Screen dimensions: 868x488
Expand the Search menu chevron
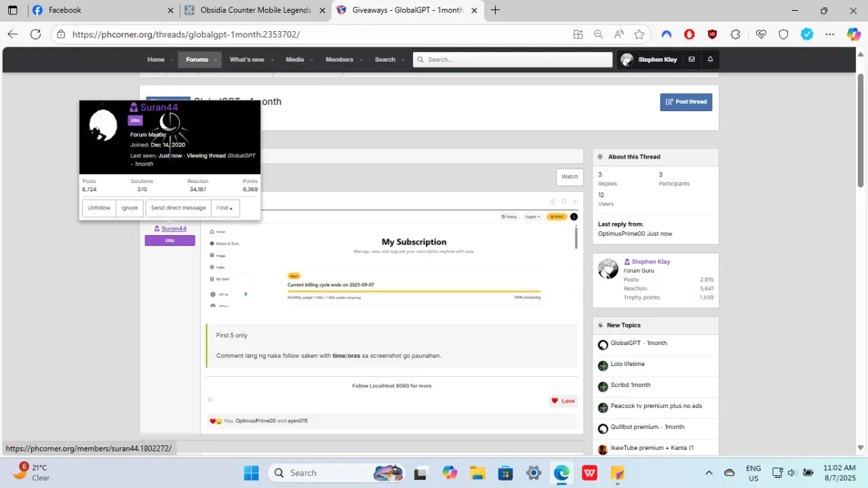pyautogui.click(x=403, y=60)
